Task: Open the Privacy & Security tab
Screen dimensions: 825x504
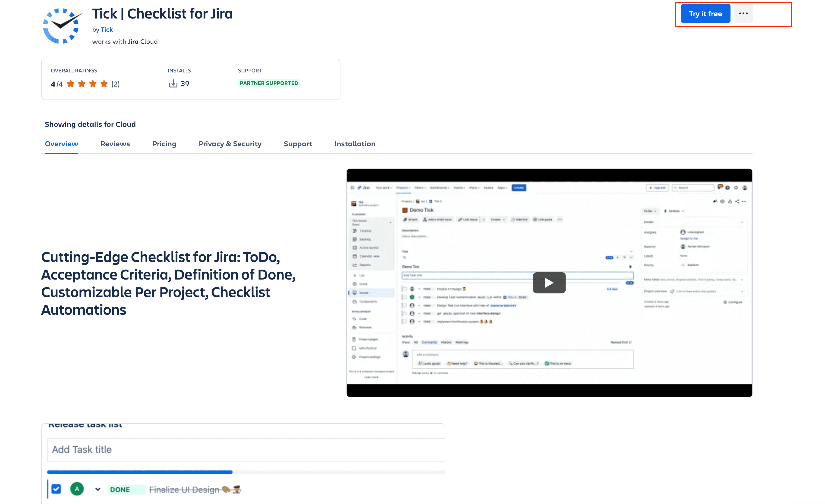Action: tap(230, 144)
